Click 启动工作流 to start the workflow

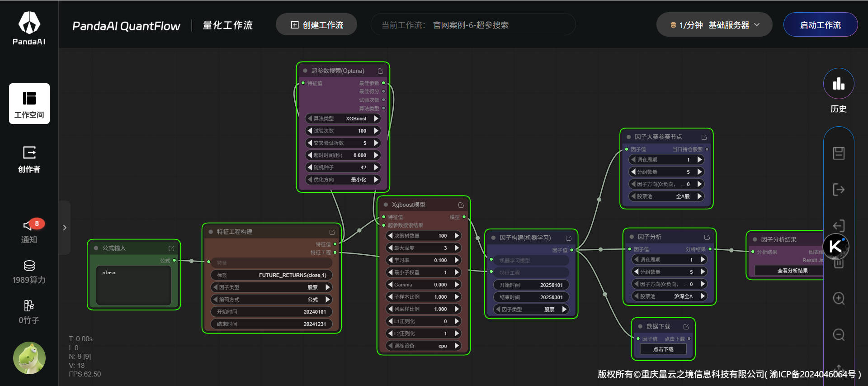[821, 25]
